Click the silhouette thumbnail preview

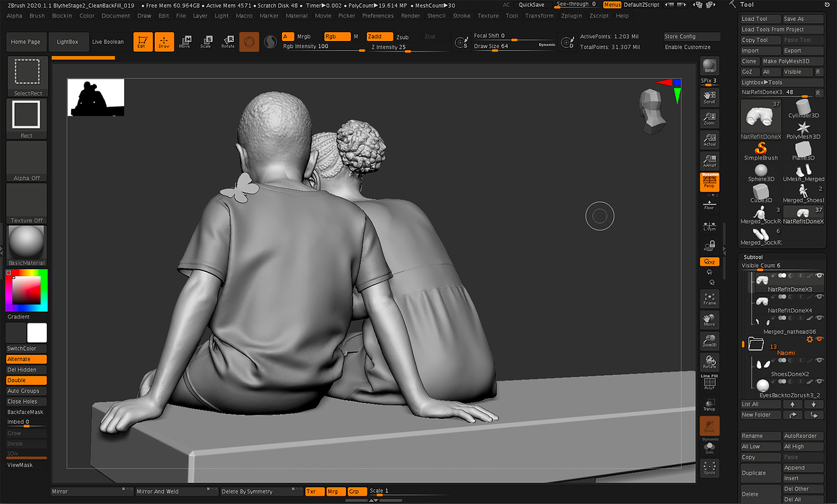[96, 97]
